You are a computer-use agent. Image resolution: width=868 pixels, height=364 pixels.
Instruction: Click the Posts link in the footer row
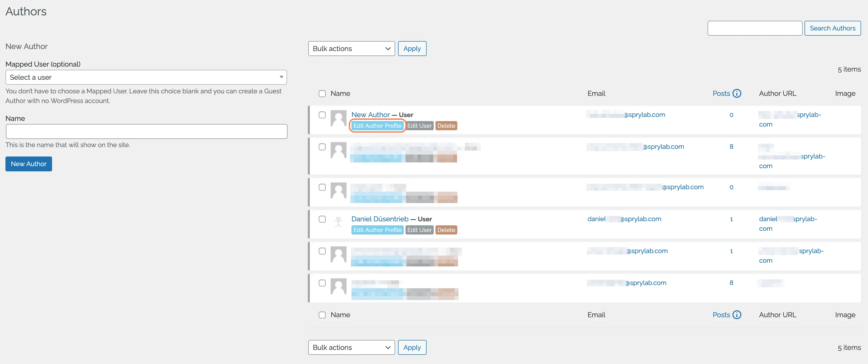[x=721, y=315]
